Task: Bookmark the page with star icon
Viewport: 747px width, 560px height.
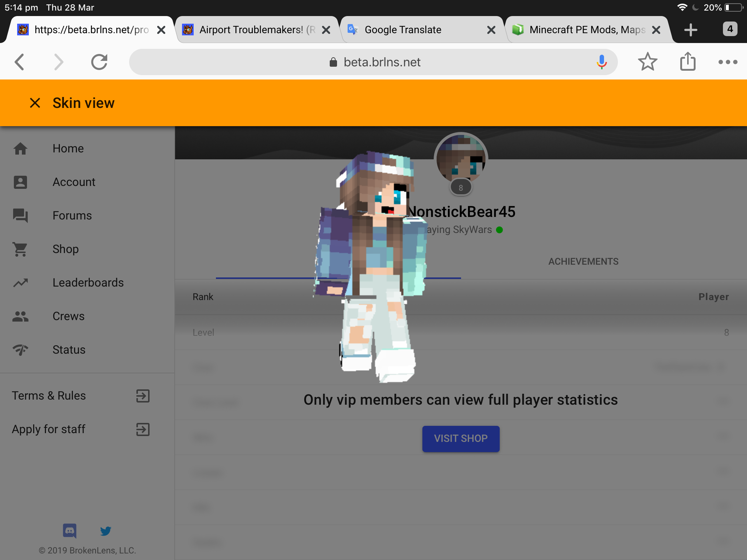Action: click(x=647, y=62)
